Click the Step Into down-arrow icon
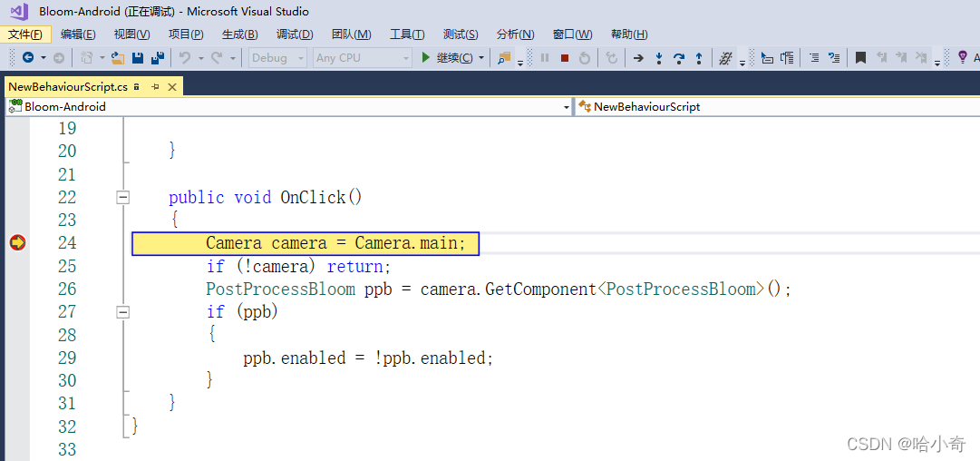This screenshot has height=461, width=980. tap(659, 57)
